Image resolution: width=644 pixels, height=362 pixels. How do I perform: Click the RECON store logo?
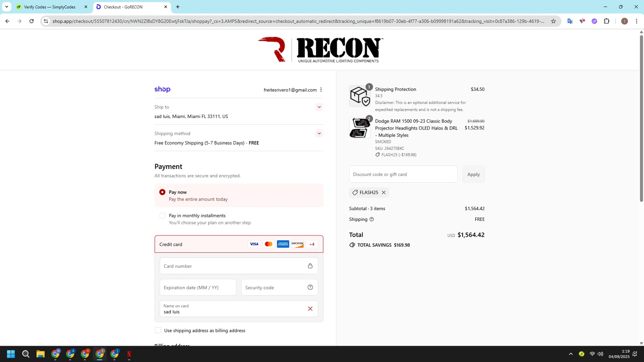pyautogui.click(x=320, y=50)
